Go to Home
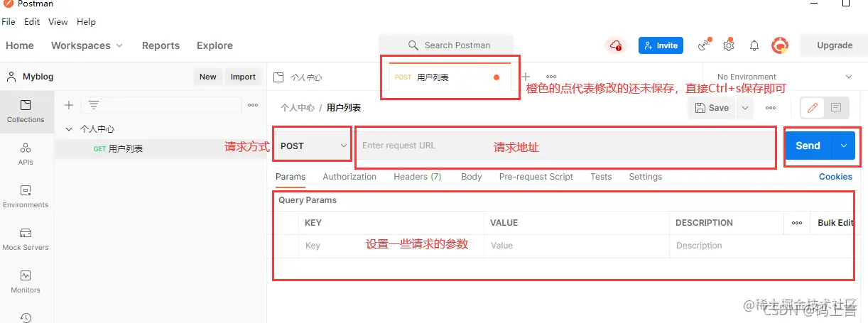This screenshot has width=868, height=323. (20, 45)
